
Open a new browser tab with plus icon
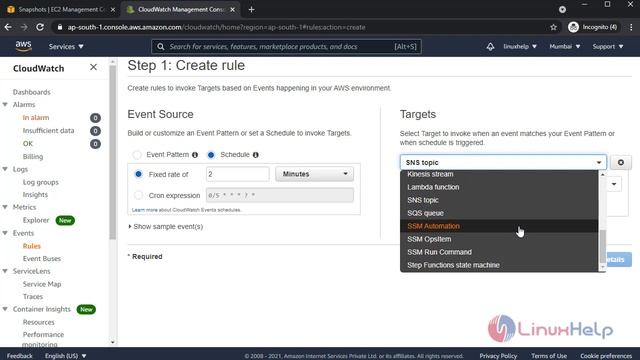251,9
